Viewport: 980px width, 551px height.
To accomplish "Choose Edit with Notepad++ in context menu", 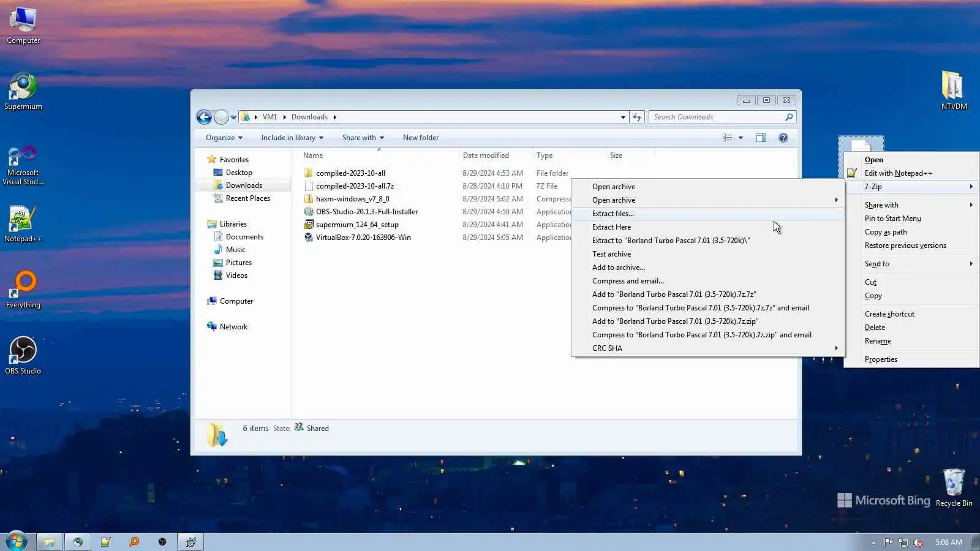I will [912, 173].
